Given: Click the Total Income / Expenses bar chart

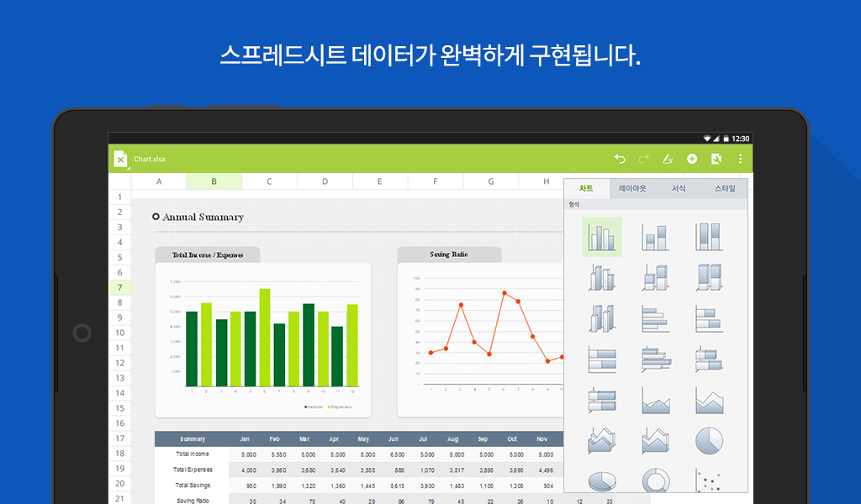Looking at the screenshot, I should click(x=263, y=340).
